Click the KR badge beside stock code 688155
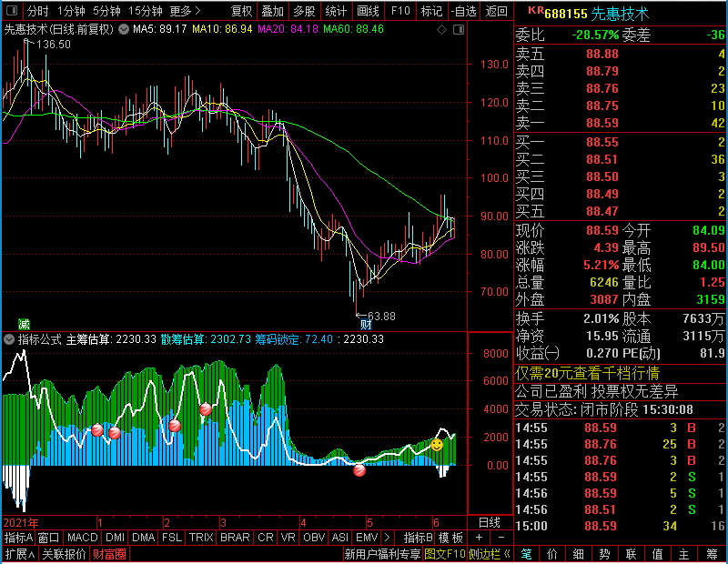This screenshot has height=564, width=728. 535,10
